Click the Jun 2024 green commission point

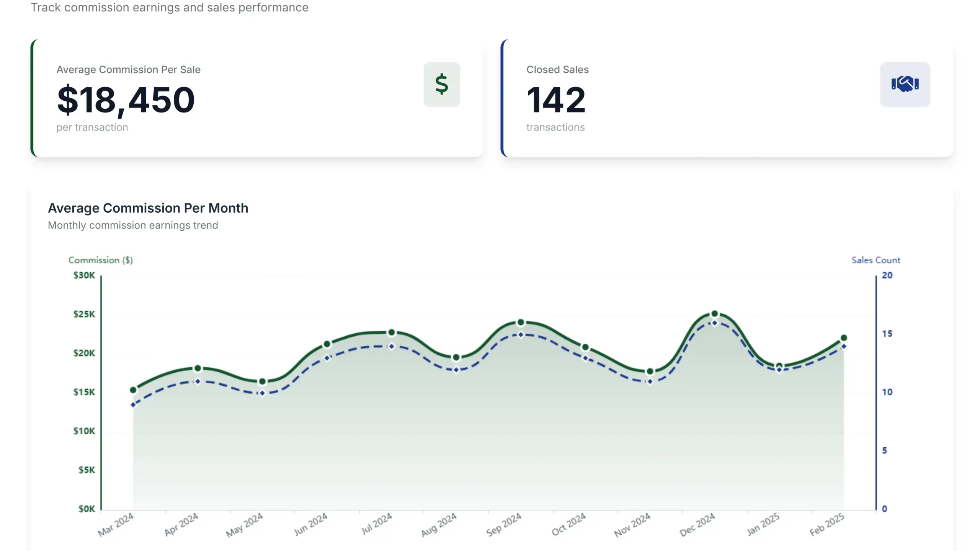point(327,344)
